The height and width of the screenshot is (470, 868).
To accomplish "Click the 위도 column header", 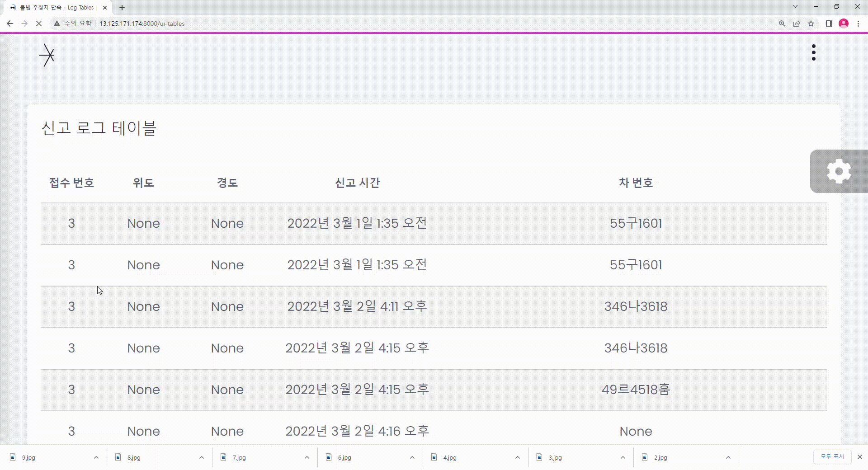I will click(143, 183).
